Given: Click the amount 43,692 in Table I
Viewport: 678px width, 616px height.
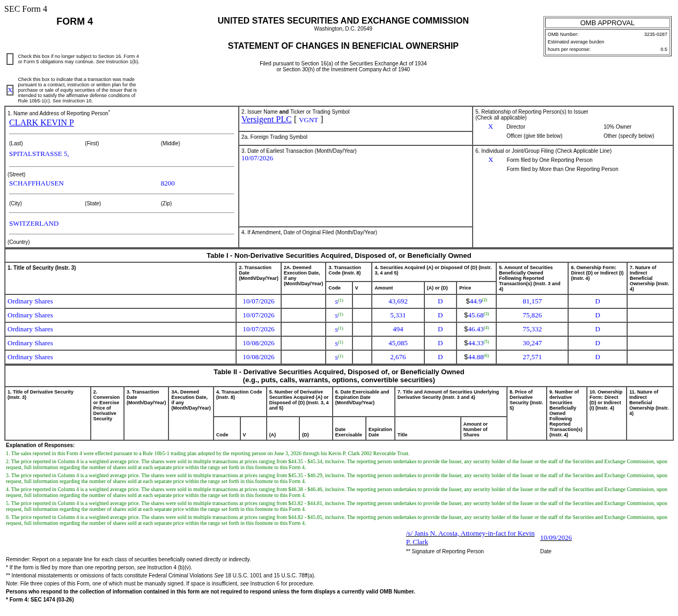Looking at the screenshot, I should (x=398, y=301).
